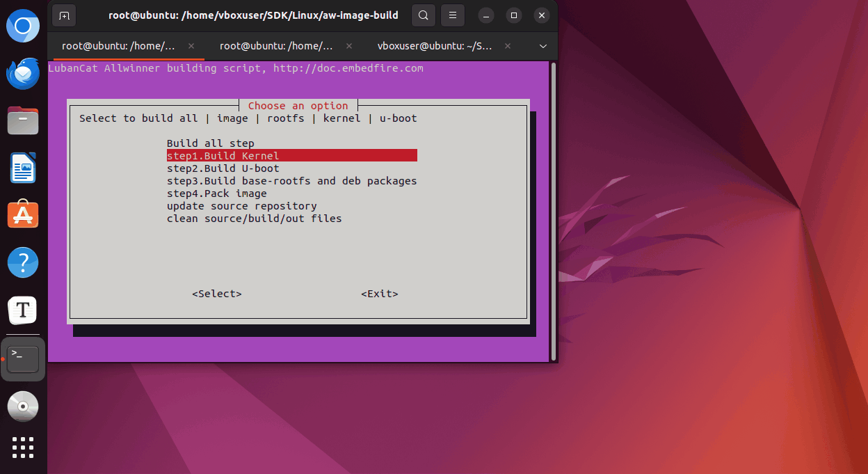
Task: Choose "step4.Pack image" menu entry
Action: (217, 193)
